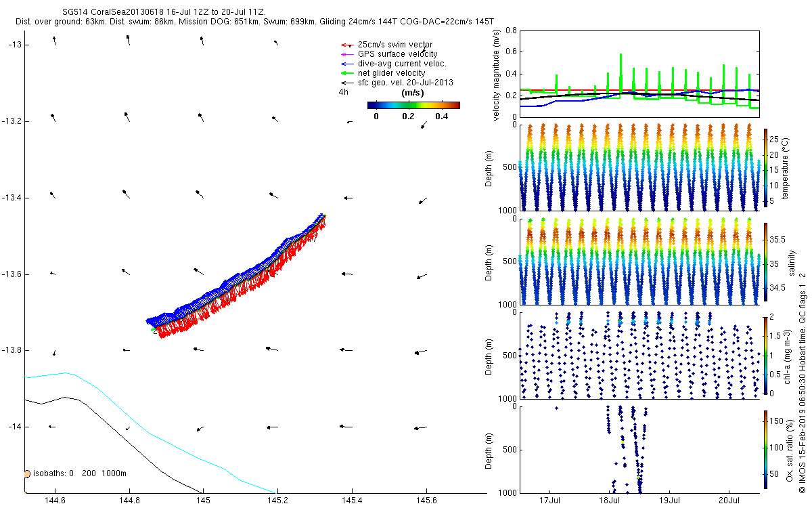The image size is (812, 508).
Task: Click the Ox. sat. ratio colorbar
Action: [765, 448]
